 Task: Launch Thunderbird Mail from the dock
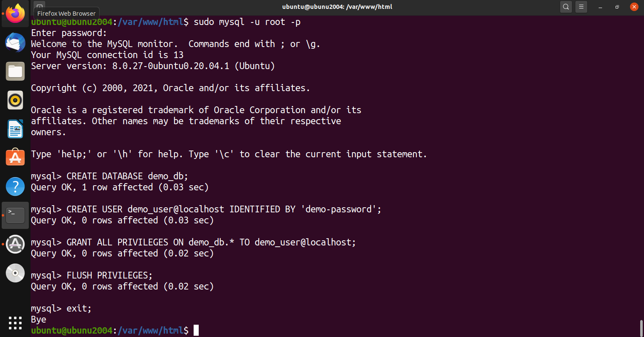coord(15,42)
